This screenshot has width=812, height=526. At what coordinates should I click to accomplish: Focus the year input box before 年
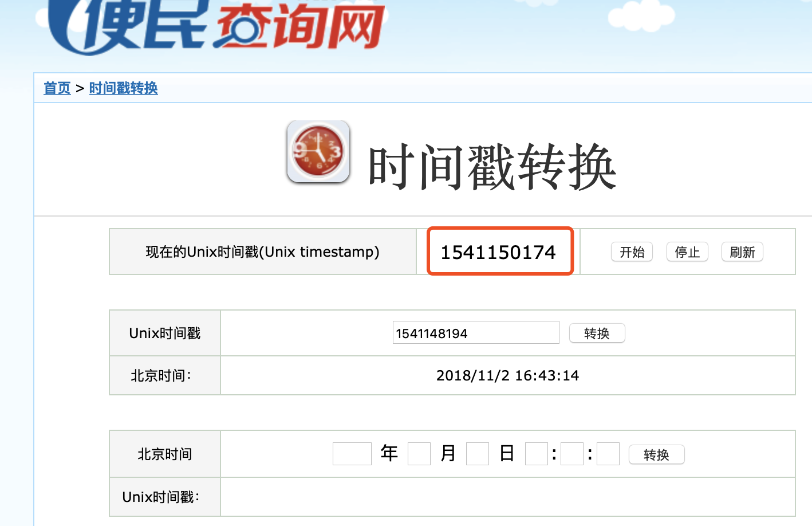click(352, 454)
